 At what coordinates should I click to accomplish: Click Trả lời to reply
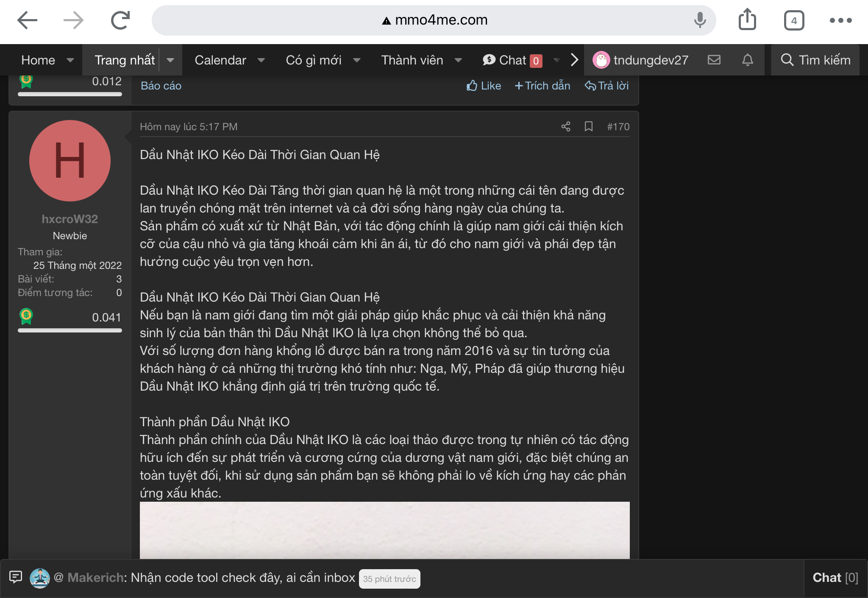coord(606,86)
